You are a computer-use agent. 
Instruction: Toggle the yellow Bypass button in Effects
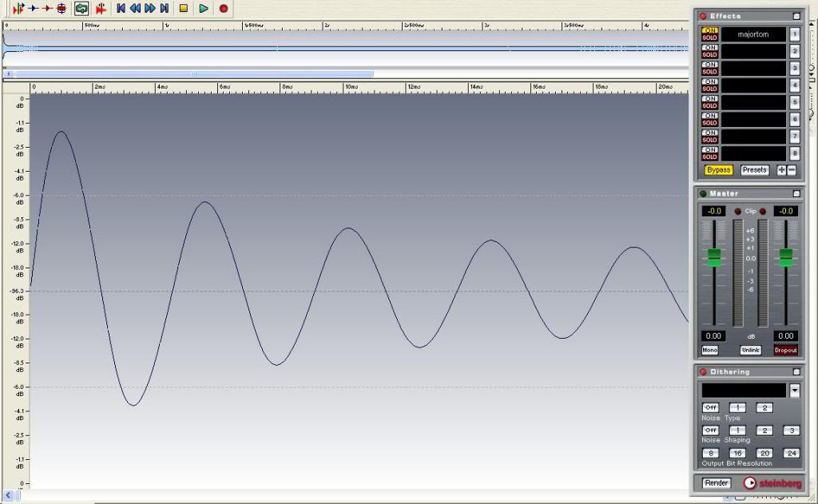[719, 170]
